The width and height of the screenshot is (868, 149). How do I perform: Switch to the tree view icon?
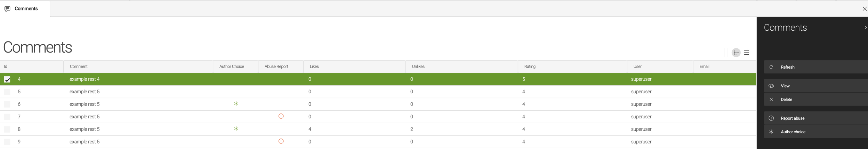[x=736, y=53]
